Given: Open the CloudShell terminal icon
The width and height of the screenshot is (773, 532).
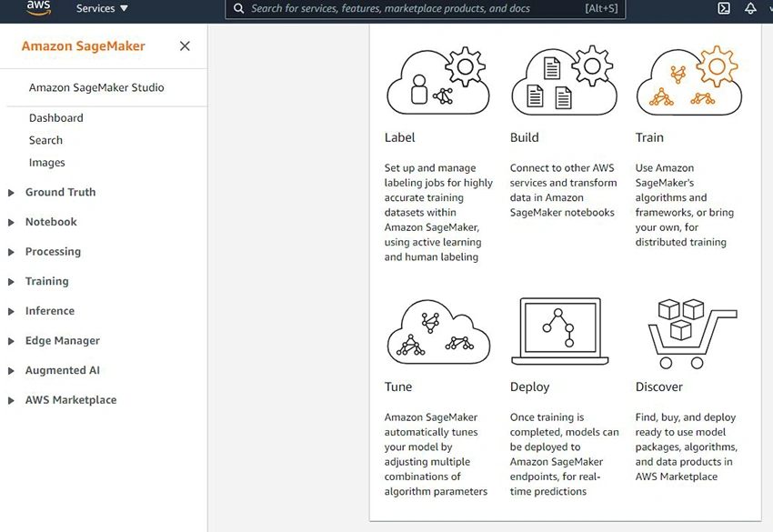Looking at the screenshot, I should [724, 8].
